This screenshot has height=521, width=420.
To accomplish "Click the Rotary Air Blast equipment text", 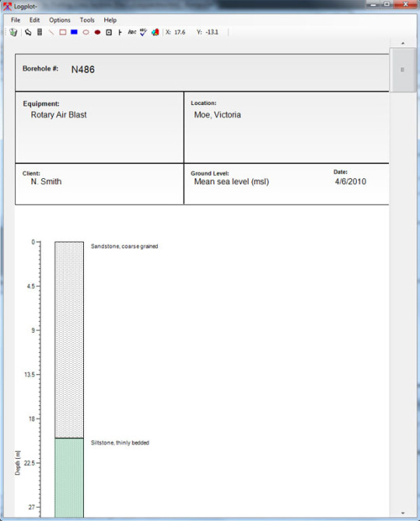I will pyautogui.click(x=59, y=114).
